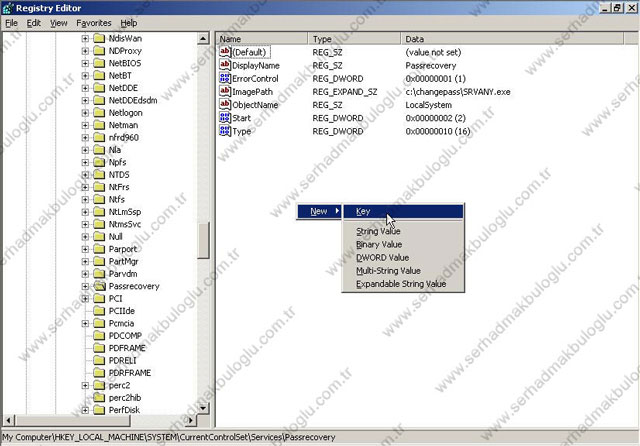
Task: Click the c:\changepass\SRVANY.exe data cell
Action: click(x=458, y=92)
